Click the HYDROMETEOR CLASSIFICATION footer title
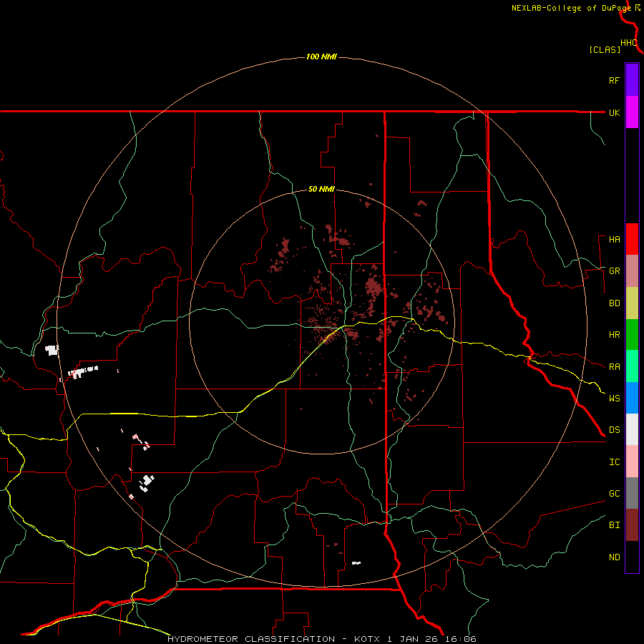The height and width of the screenshot is (644, 644). click(251, 639)
